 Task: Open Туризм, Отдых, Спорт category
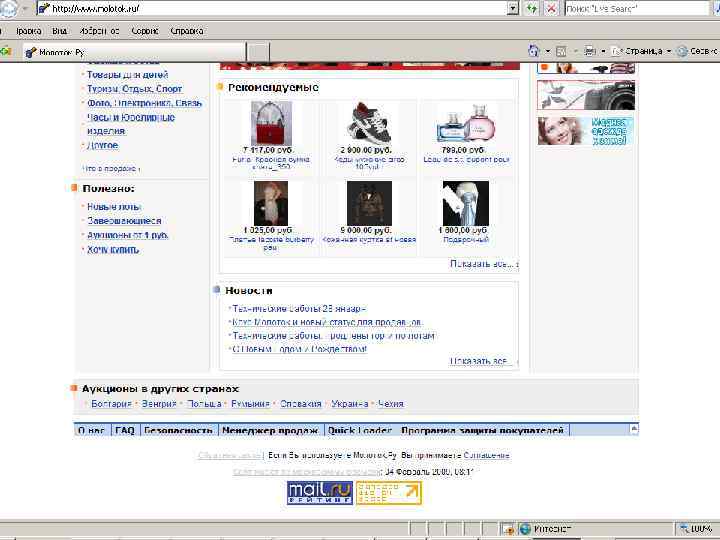pyautogui.click(x=135, y=89)
